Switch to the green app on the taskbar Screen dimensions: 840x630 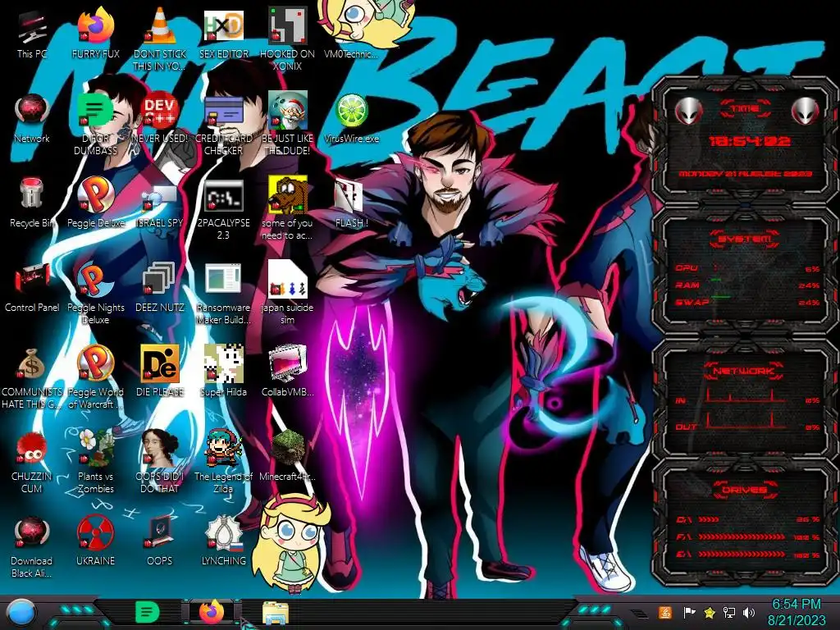pyautogui.click(x=147, y=612)
